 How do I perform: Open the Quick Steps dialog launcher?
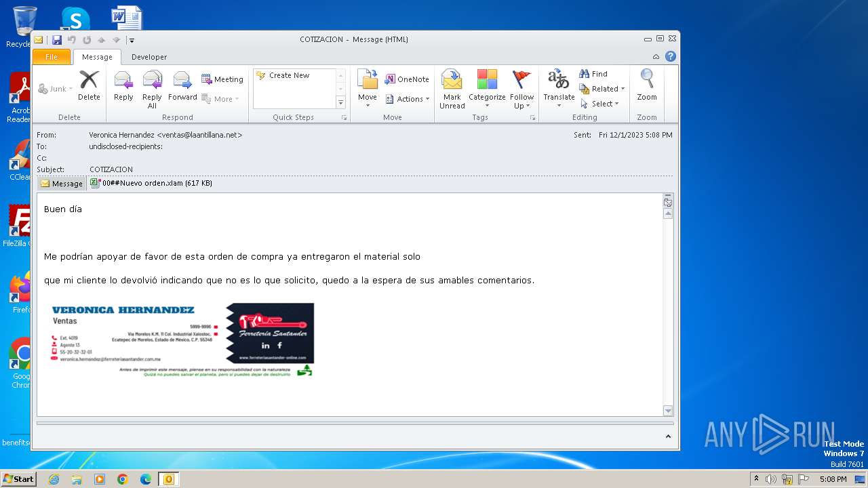click(344, 118)
